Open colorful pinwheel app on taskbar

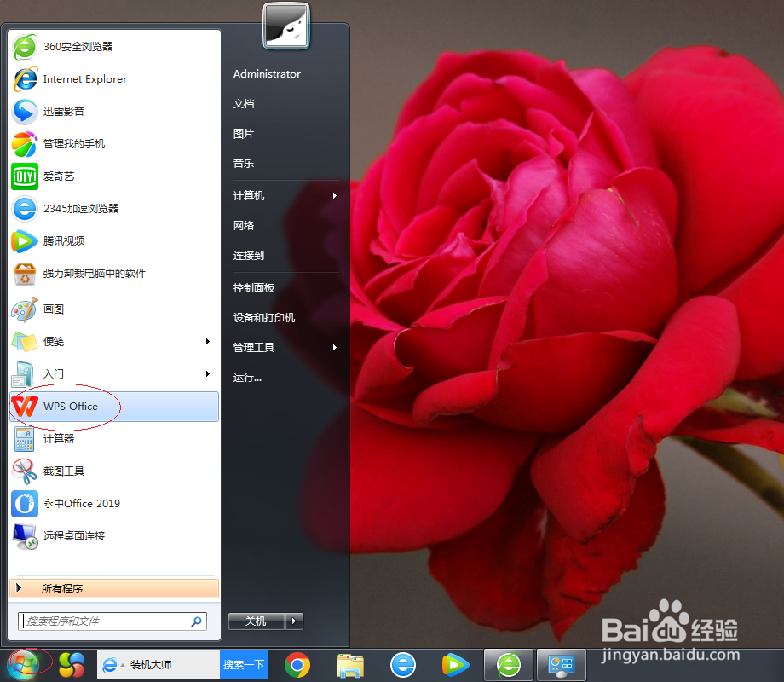(x=72, y=666)
